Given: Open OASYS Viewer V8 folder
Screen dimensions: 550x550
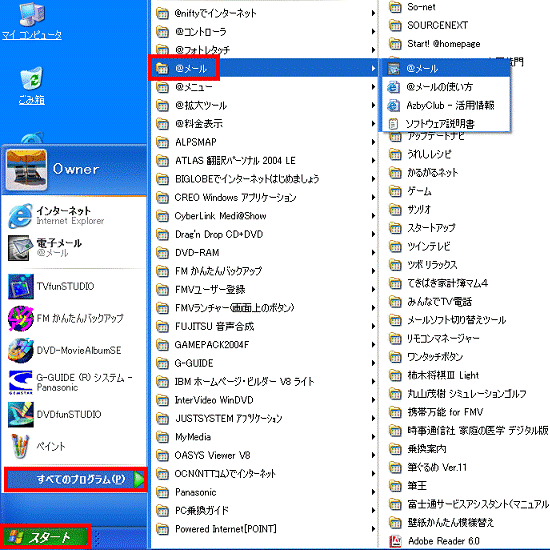Looking at the screenshot, I should coord(265,455).
